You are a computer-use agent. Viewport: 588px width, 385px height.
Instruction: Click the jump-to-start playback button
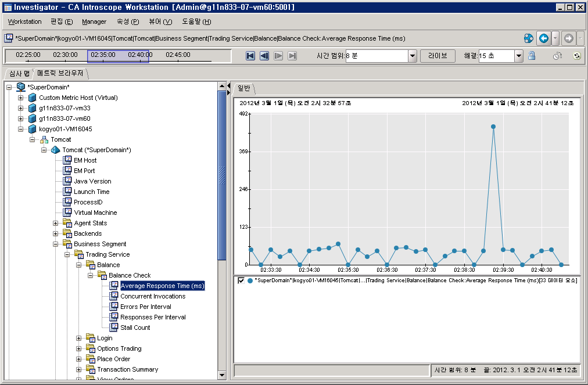pos(250,56)
